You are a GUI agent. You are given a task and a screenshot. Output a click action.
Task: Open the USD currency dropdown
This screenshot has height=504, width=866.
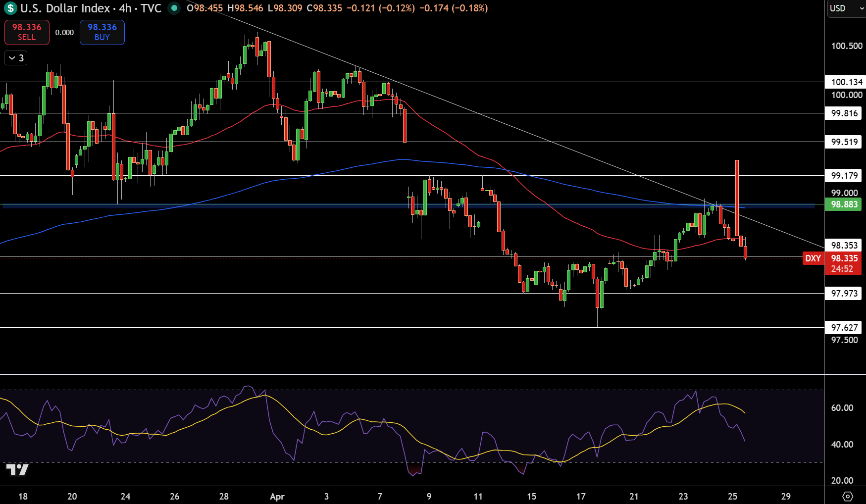click(846, 8)
